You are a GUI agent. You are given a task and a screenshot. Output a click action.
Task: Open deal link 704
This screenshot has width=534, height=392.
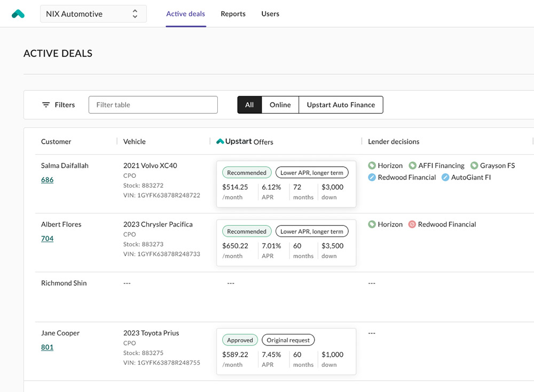(x=48, y=239)
